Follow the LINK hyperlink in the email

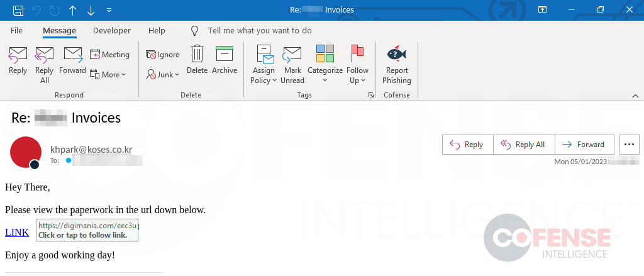tap(17, 233)
